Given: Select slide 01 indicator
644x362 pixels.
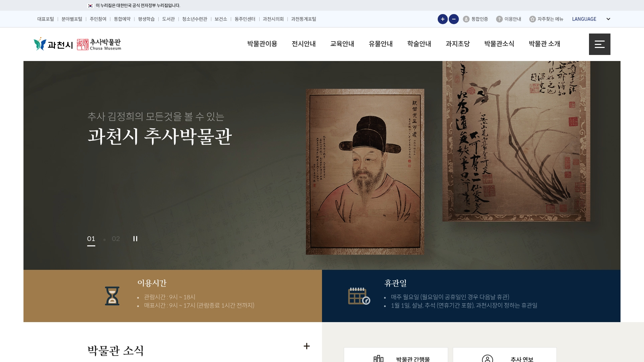Looking at the screenshot, I should (x=91, y=239).
